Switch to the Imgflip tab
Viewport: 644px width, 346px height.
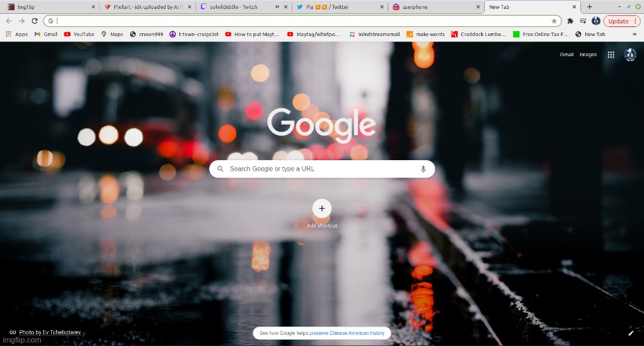click(51, 7)
